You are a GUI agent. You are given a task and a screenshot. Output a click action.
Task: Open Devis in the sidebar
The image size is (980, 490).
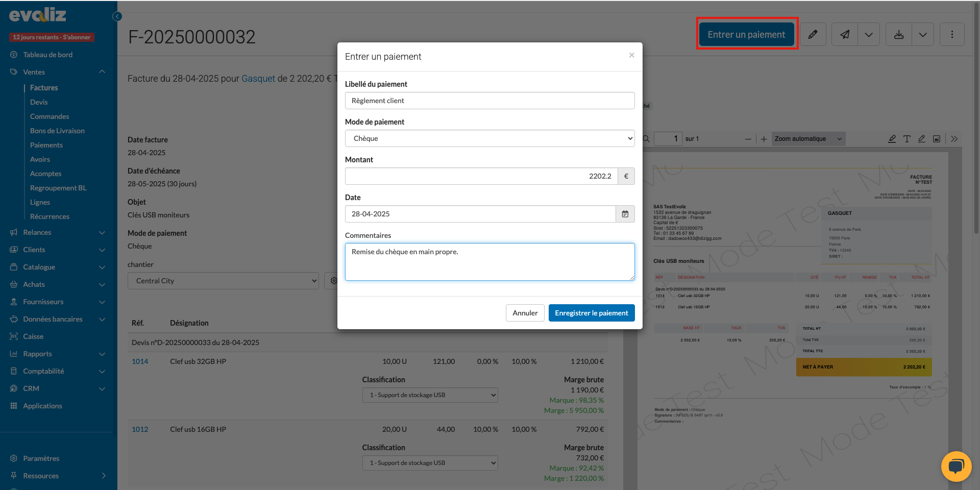point(39,102)
